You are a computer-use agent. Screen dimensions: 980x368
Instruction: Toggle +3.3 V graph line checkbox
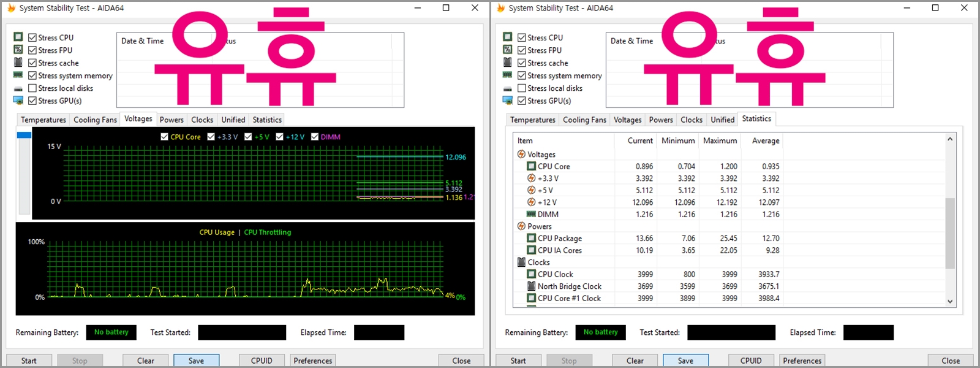(211, 137)
